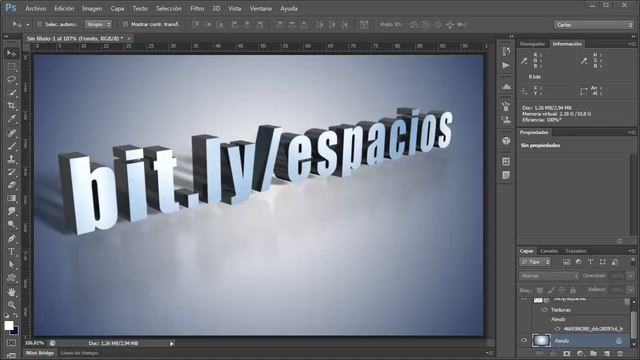Create a new layer icon
The height and width of the screenshot is (360, 640).
(x=607, y=353)
